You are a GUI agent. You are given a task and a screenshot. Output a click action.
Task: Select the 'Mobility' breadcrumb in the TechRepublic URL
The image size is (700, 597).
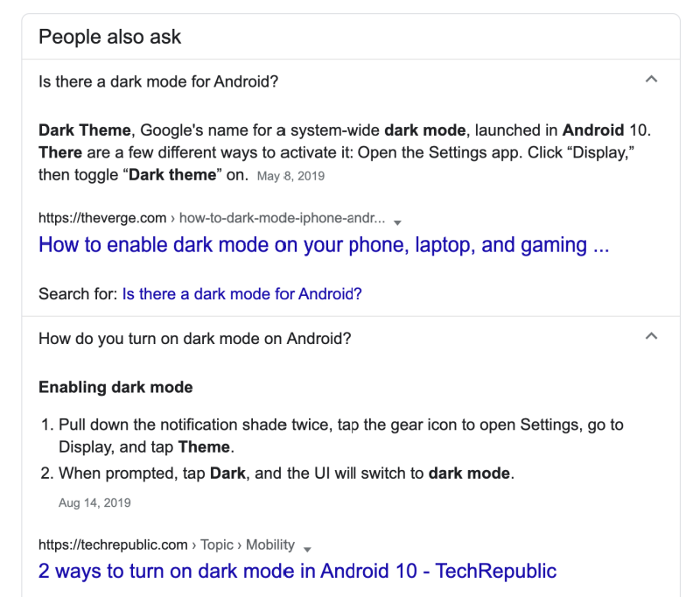point(270,544)
